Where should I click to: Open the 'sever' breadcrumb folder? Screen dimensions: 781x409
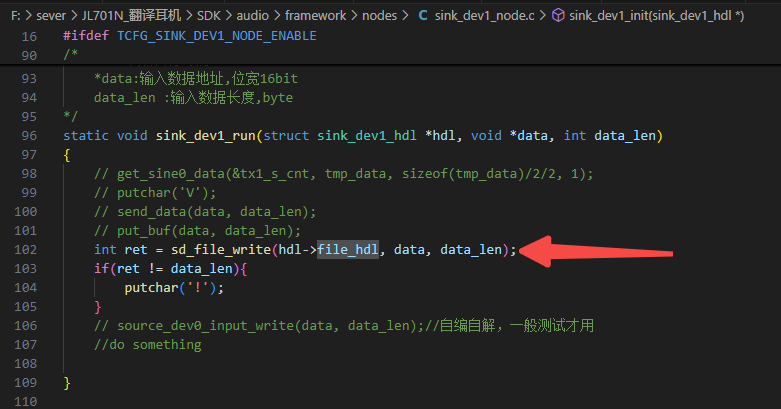[x=50, y=16]
